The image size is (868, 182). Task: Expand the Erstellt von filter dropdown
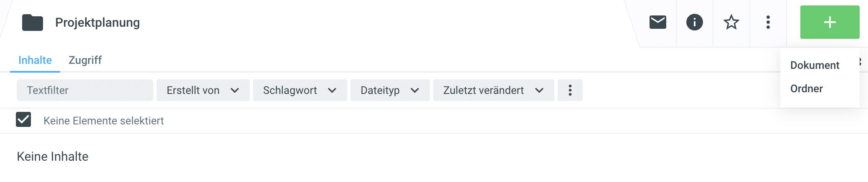[x=203, y=90]
